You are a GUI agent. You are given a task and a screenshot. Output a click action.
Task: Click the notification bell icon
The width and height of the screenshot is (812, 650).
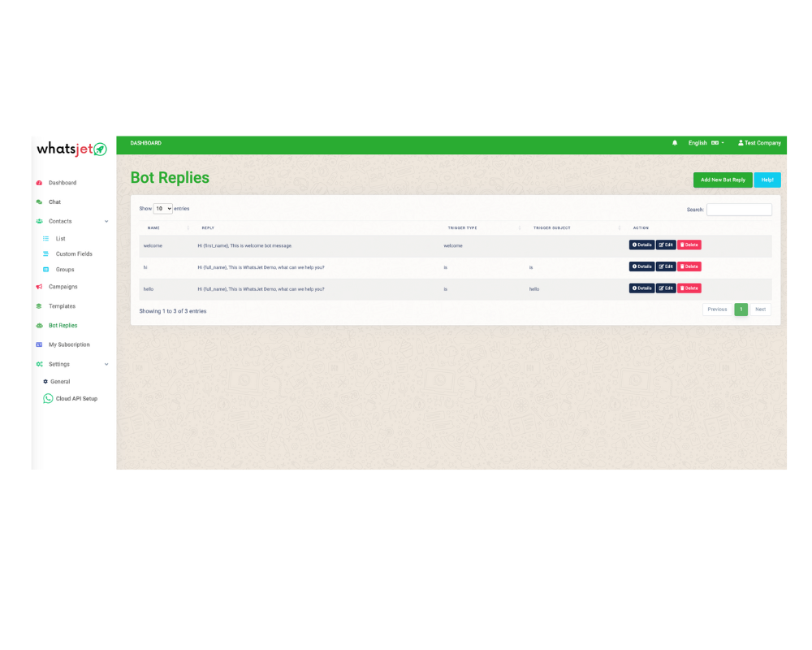coord(674,143)
